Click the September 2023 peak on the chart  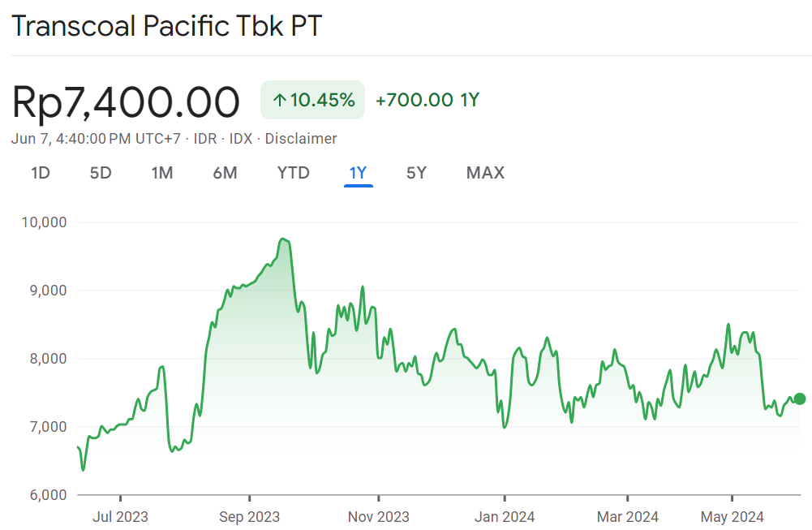tap(282, 239)
